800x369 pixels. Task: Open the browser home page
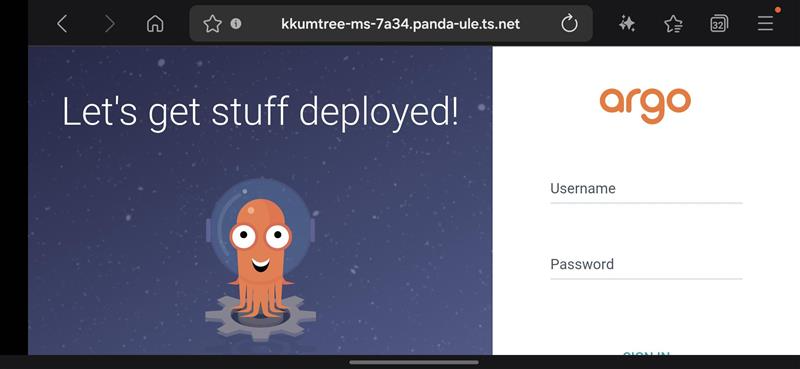coord(155,23)
